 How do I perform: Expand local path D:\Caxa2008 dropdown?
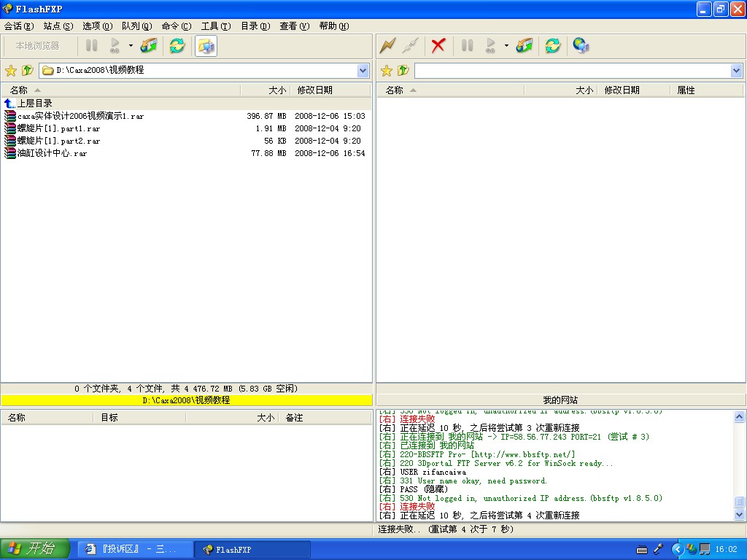(363, 71)
